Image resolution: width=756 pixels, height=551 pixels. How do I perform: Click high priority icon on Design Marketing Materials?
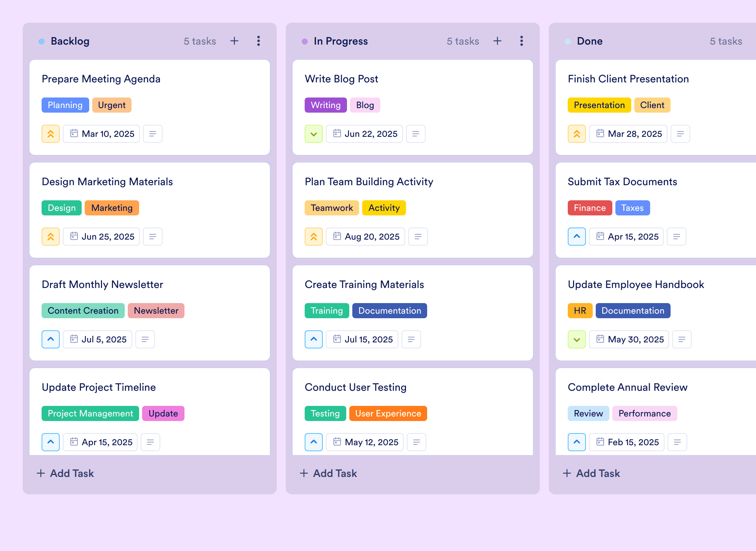pos(51,237)
